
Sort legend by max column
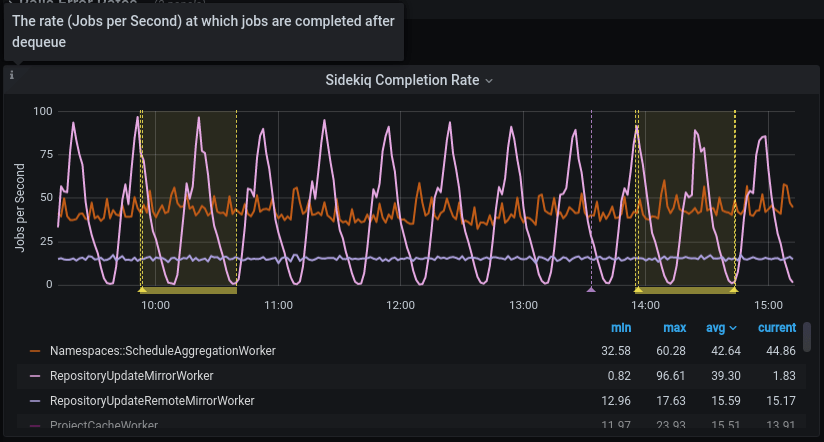pos(673,328)
